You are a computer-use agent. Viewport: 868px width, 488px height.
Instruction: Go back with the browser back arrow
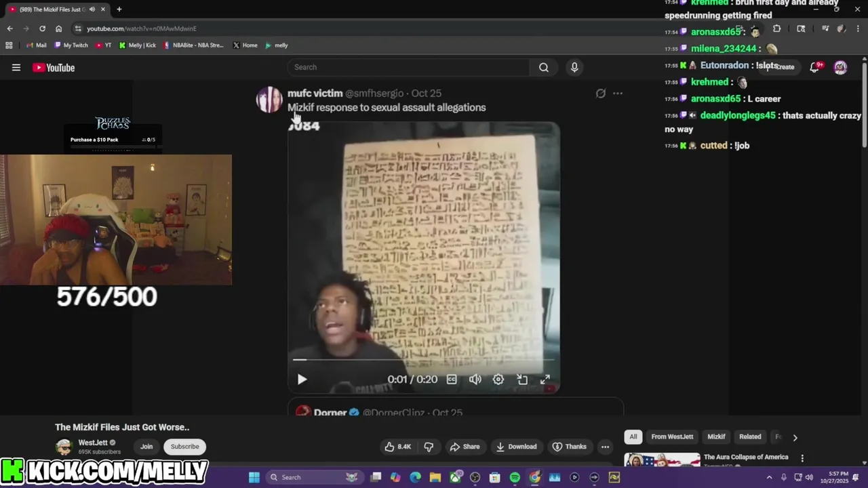[x=9, y=28]
